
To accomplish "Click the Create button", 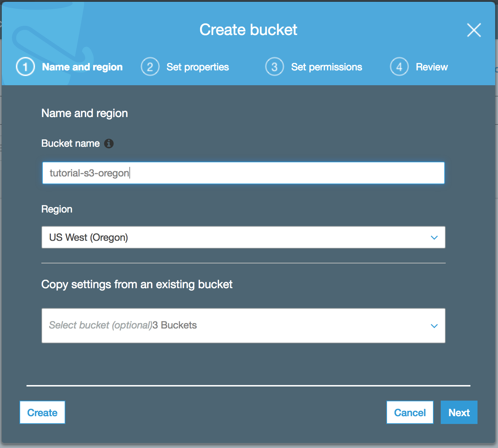I will (x=42, y=412).
